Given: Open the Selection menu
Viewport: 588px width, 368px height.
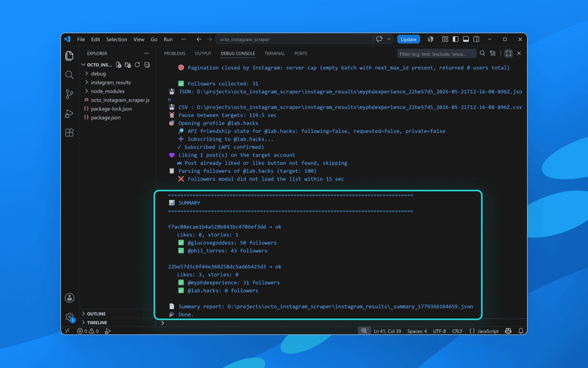Looking at the screenshot, I should point(117,39).
